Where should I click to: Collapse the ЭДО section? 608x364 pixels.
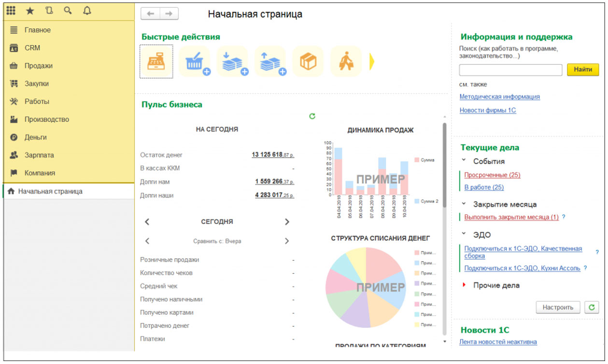(464, 234)
